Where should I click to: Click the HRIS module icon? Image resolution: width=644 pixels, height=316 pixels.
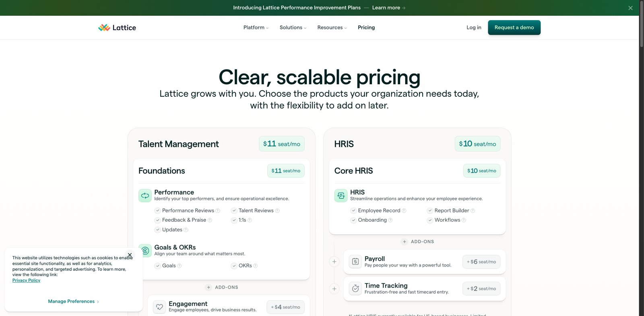click(341, 195)
